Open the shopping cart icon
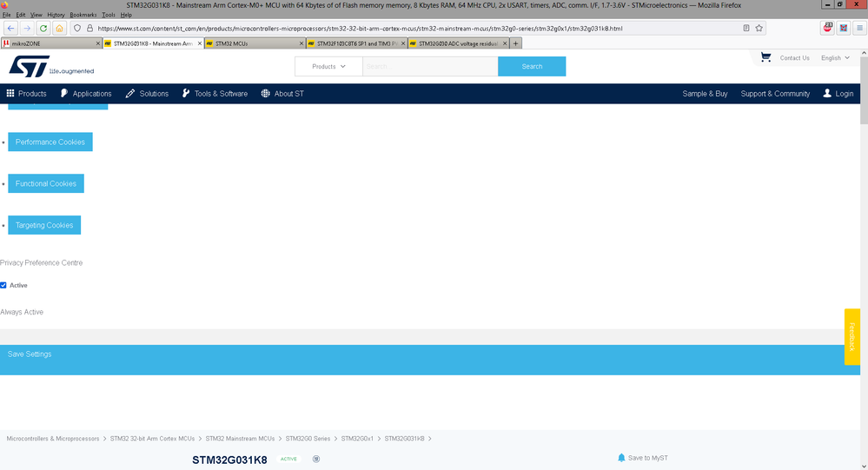Viewport: 868px width, 470px height. pyautogui.click(x=765, y=57)
